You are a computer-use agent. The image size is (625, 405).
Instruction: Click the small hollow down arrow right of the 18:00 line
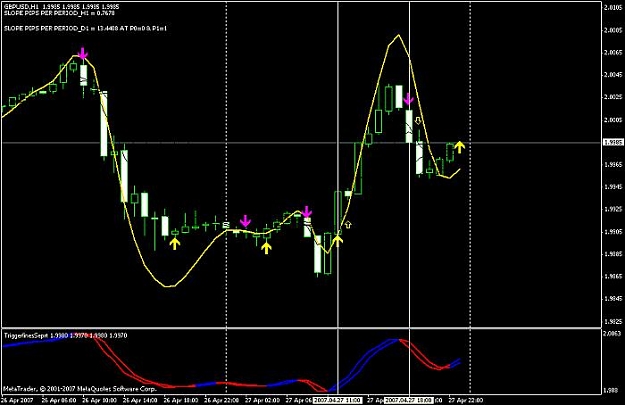click(x=418, y=120)
